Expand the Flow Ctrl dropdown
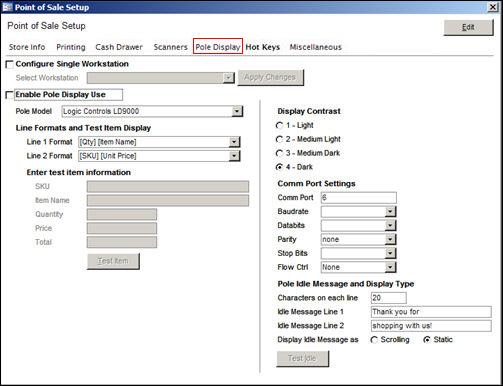Image resolution: width=503 pixels, height=386 pixels. [x=390, y=267]
